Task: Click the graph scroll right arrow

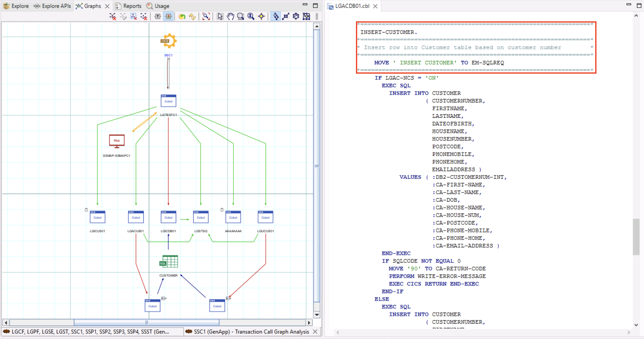Action: [x=309, y=322]
